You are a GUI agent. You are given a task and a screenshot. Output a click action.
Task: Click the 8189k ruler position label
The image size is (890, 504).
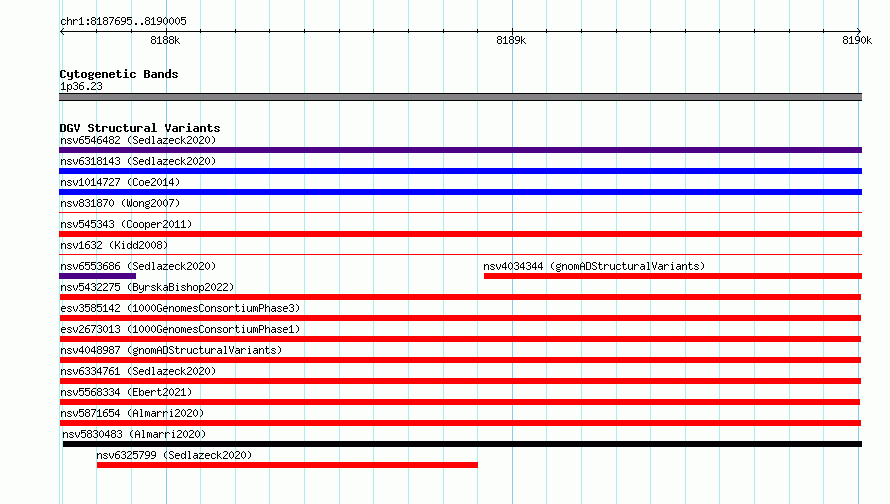pyautogui.click(x=511, y=40)
